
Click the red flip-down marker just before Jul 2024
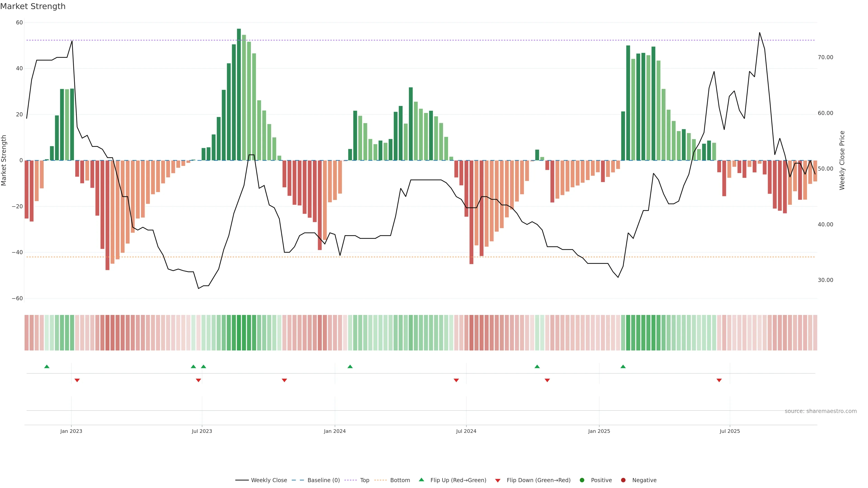(x=456, y=380)
